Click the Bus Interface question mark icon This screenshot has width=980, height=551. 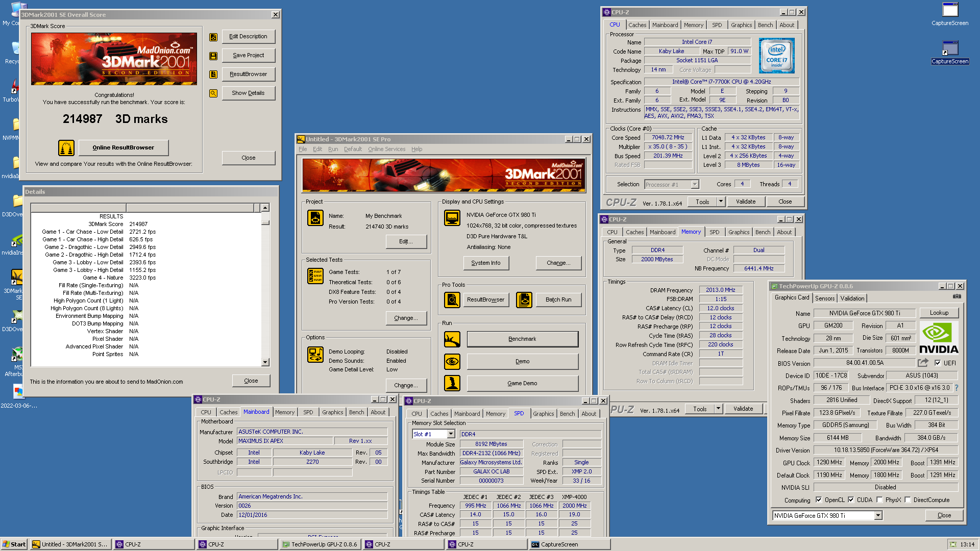click(x=957, y=388)
